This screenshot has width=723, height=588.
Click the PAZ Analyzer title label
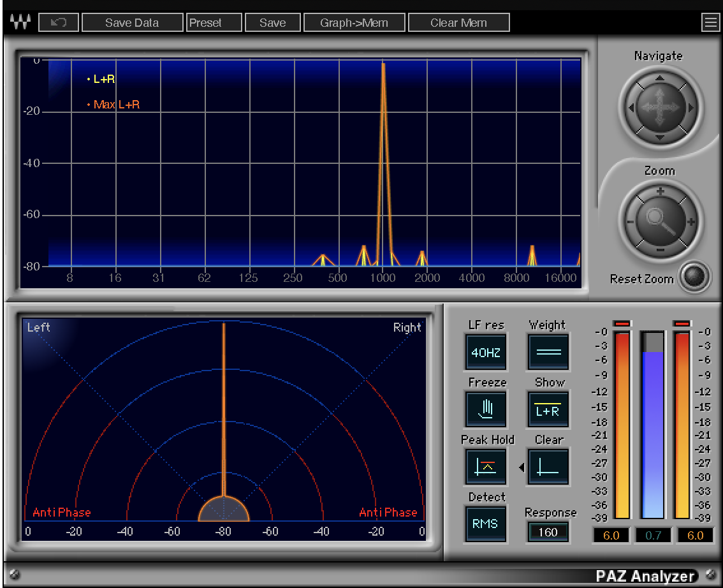(x=645, y=576)
